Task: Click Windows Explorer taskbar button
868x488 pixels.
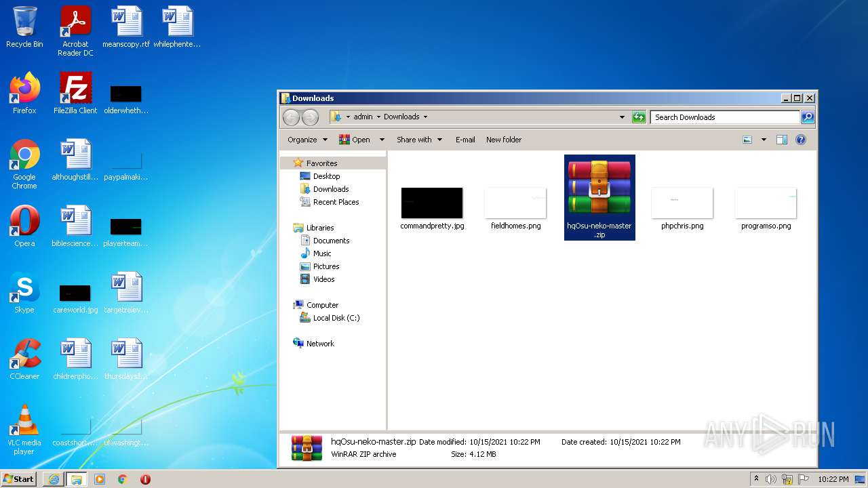Action: point(77,479)
